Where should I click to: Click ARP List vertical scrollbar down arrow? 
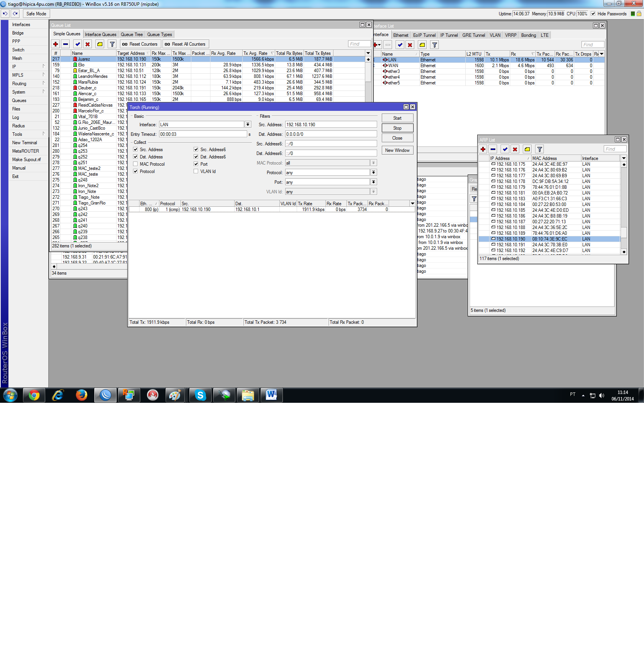(624, 252)
